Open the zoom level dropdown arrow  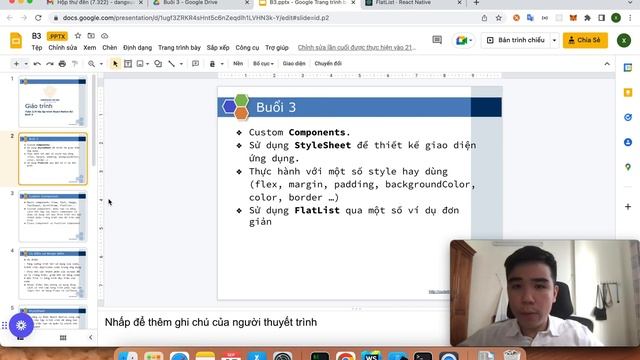(x=101, y=64)
